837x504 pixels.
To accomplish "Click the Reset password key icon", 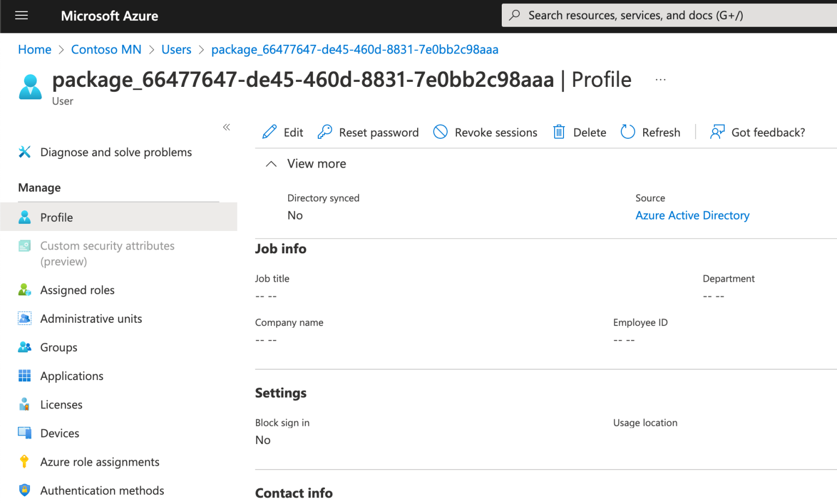I will tap(325, 132).
